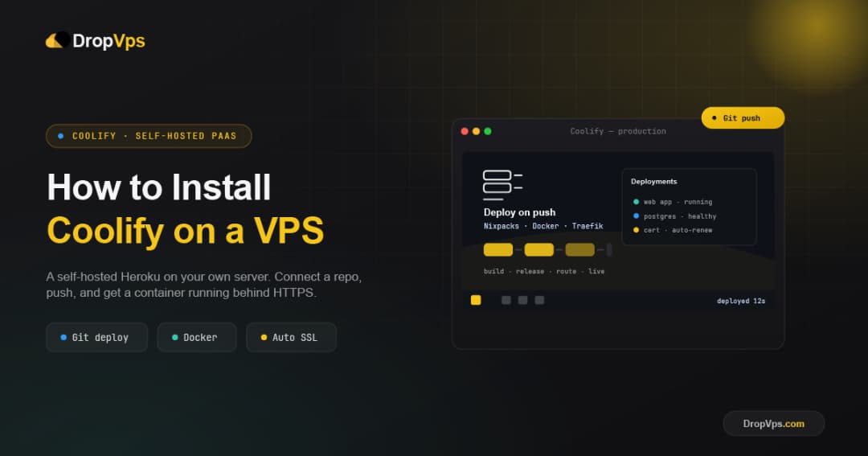Click the postgres · healthy row
Image resolution: width=868 pixels, height=456 pixels.
click(x=675, y=216)
